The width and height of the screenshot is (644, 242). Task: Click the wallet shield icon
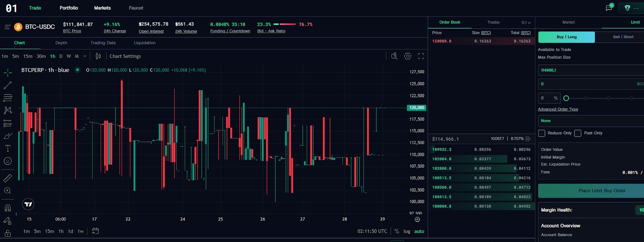[x=627, y=8]
